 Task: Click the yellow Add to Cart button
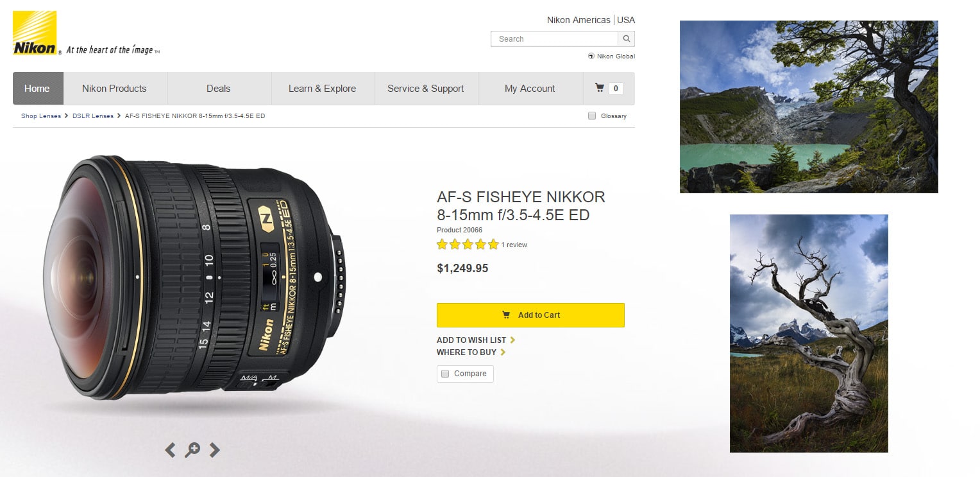[x=530, y=315]
